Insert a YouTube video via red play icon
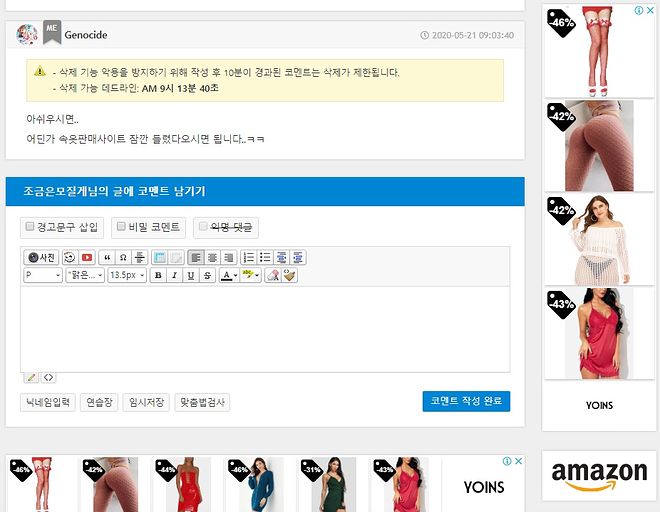This screenshot has height=512, width=660. click(x=87, y=257)
